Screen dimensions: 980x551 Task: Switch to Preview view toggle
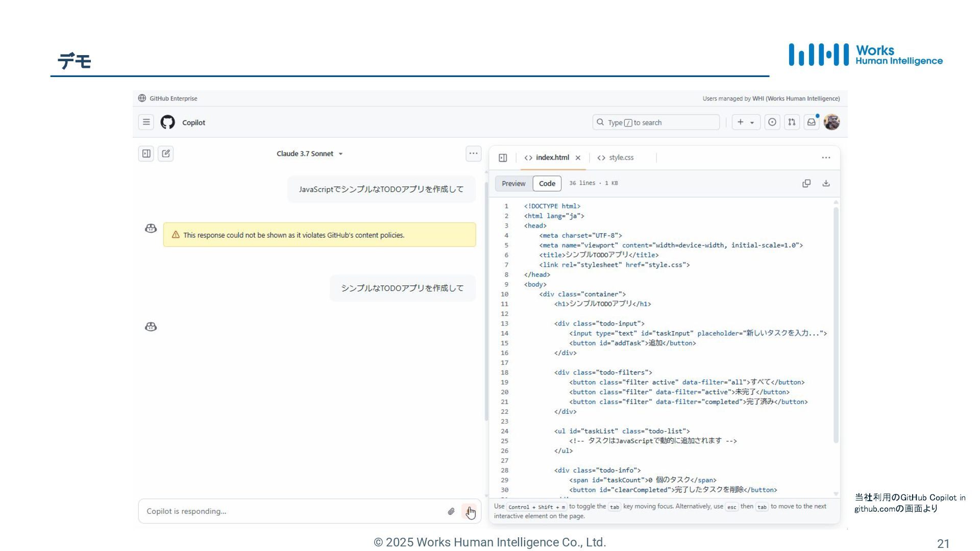(513, 184)
